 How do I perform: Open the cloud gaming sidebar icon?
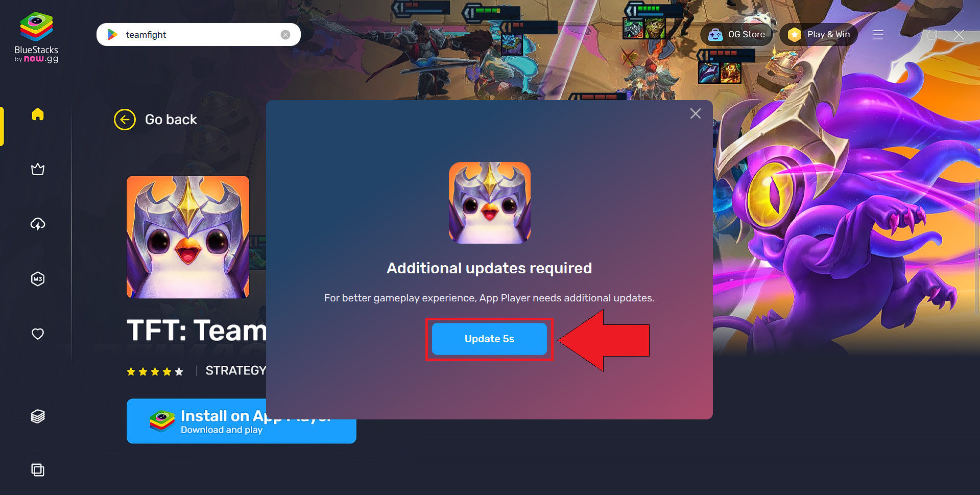pyautogui.click(x=38, y=224)
